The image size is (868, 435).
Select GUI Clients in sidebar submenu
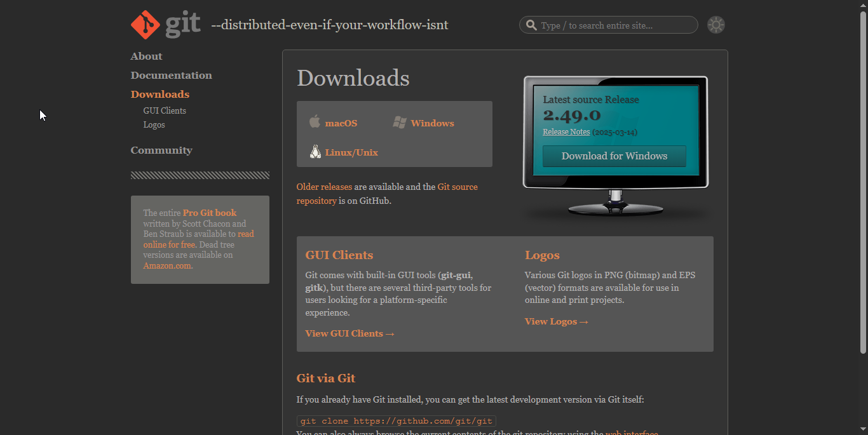point(165,110)
